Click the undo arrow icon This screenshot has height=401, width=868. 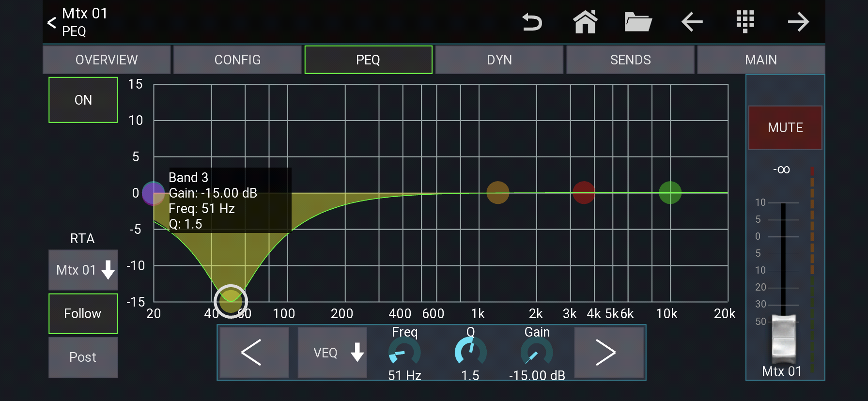pyautogui.click(x=532, y=22)
